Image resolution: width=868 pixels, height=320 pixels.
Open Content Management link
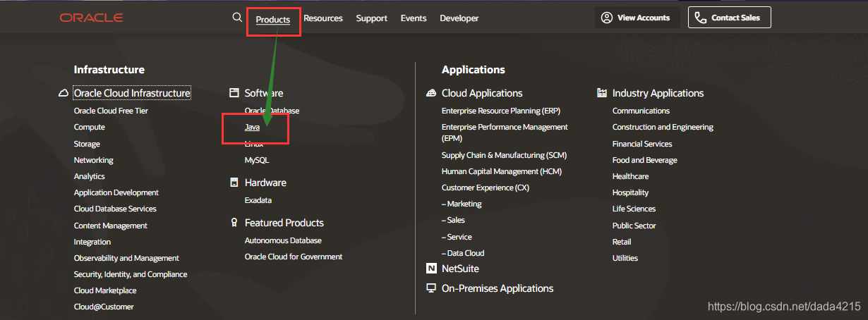(x=111, y=226)
